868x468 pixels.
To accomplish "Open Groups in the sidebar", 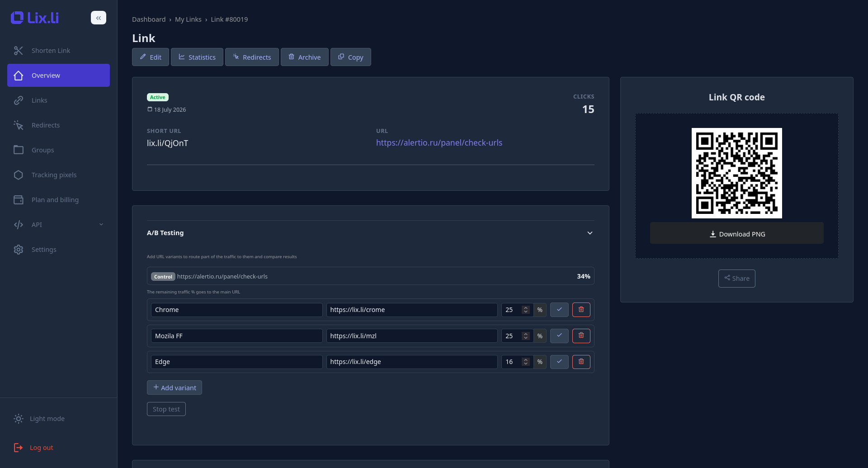I will (x=58, y=150).
